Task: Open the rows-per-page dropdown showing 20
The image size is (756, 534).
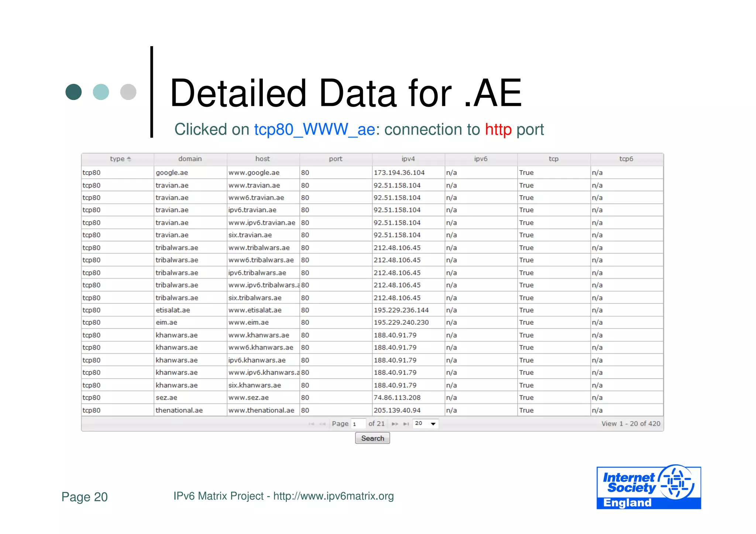Action: click(x=426, y=424)
